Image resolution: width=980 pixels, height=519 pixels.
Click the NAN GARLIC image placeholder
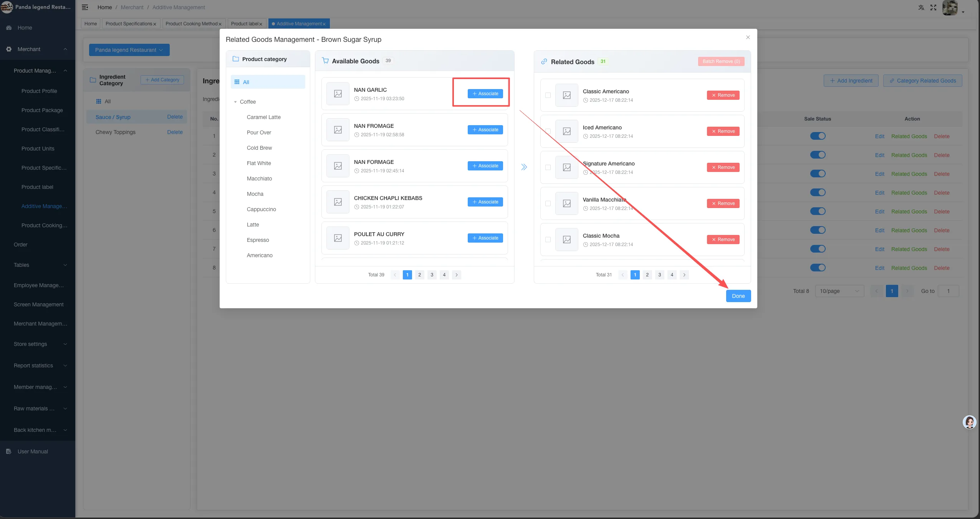[338, 94]
